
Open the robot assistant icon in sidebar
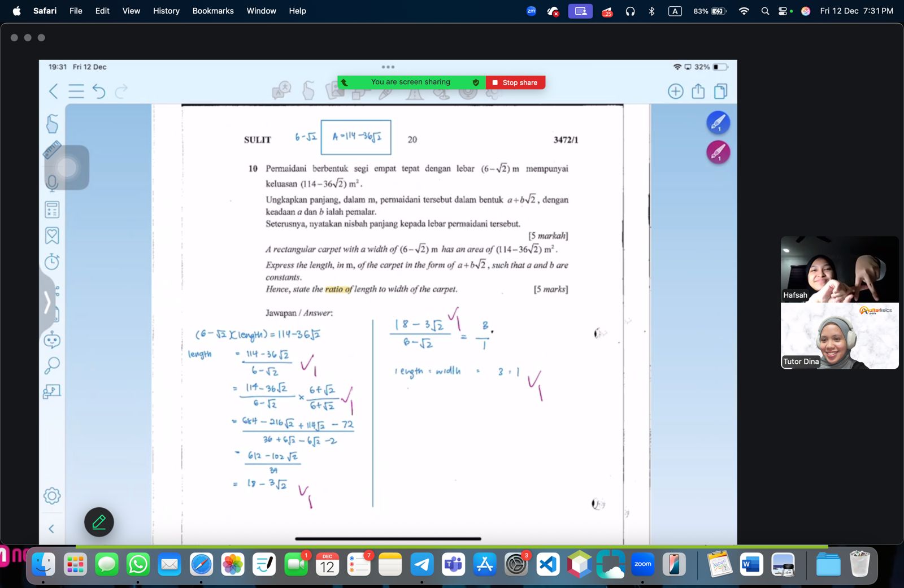point(52,339)
